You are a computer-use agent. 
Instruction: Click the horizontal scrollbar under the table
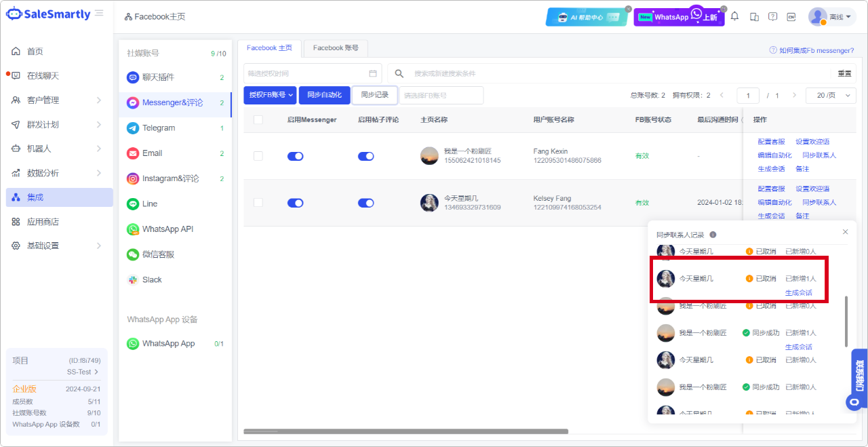click(x=406, y=431)
